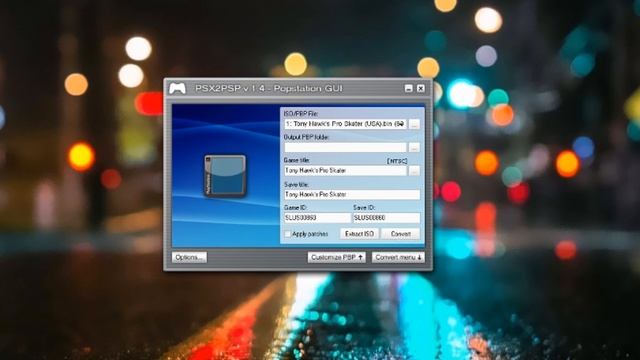Enable the Apply patches checkbox

[287, 234]
